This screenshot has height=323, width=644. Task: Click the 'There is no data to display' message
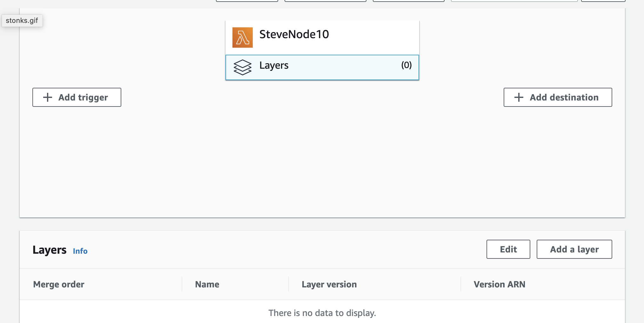[x=322, y=313]
